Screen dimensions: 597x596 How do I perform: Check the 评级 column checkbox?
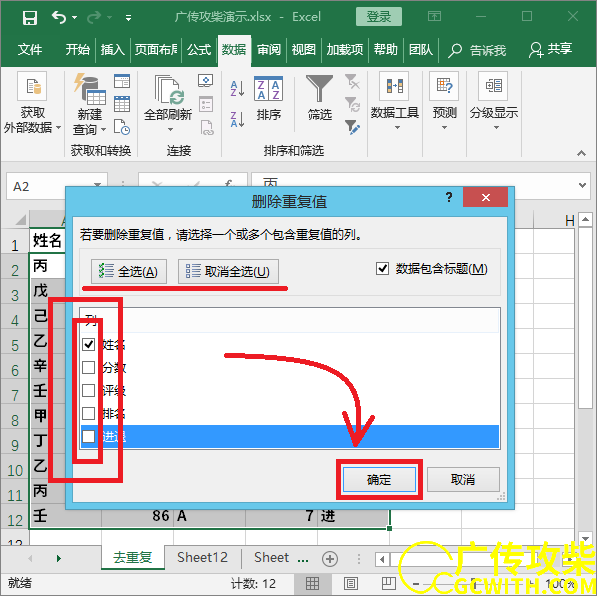[x=88, y=390]
